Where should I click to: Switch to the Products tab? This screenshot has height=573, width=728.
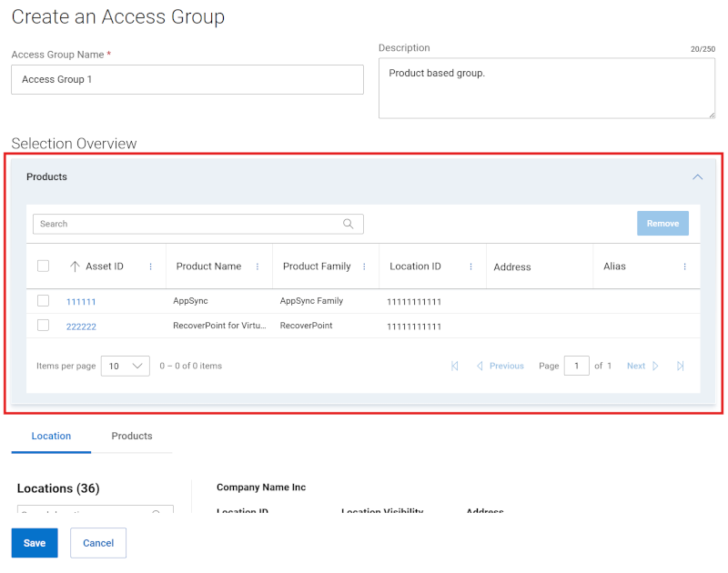(132, 436)
